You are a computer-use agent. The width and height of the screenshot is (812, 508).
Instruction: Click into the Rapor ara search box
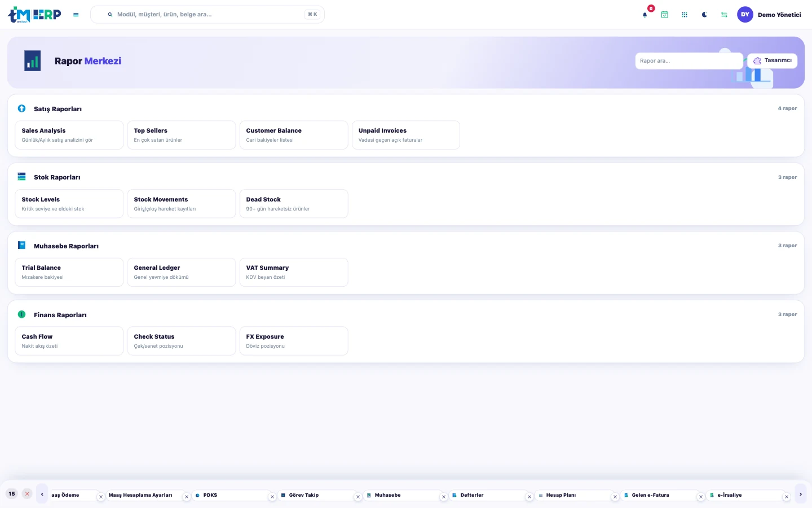point(689,61)
